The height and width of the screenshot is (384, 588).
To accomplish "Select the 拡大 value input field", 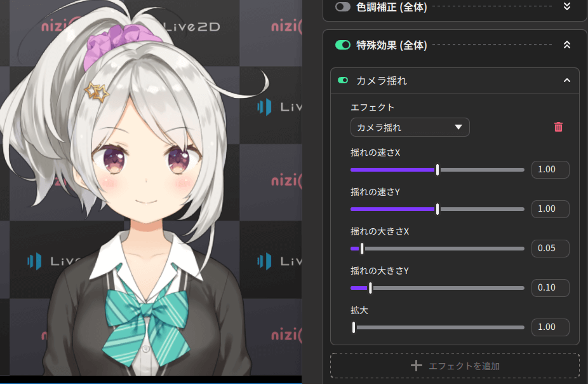I will tap(550, 327).
